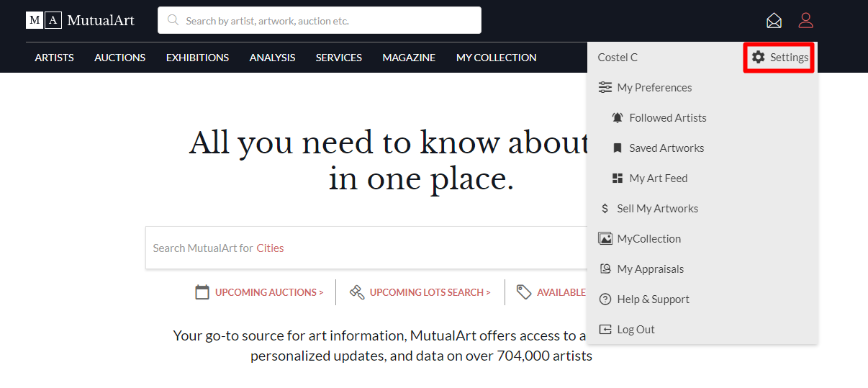The height and width of the screenshot is (388, 868).
Task: Click the red user profile icon
Action: pyautogui.click(x=805, y=21)
